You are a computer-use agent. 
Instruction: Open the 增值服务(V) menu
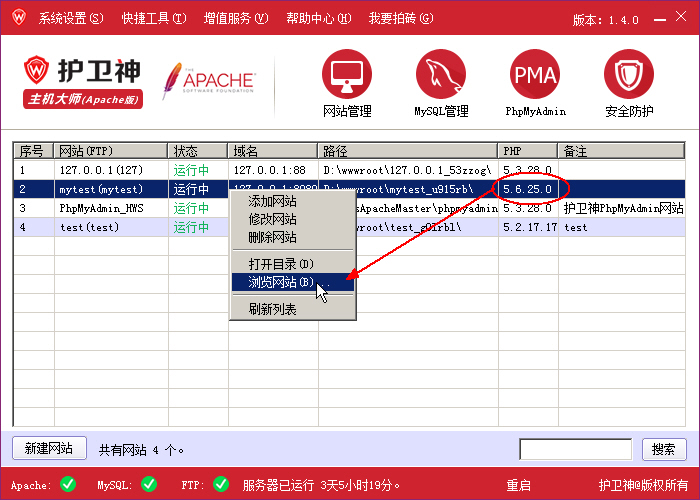tap(236, 18)
